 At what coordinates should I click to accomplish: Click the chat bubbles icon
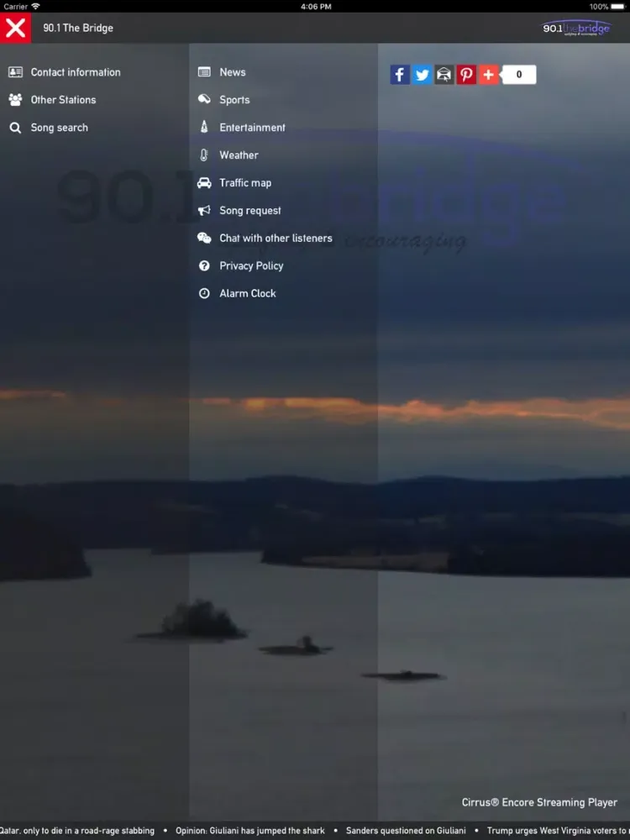[204, 238]
